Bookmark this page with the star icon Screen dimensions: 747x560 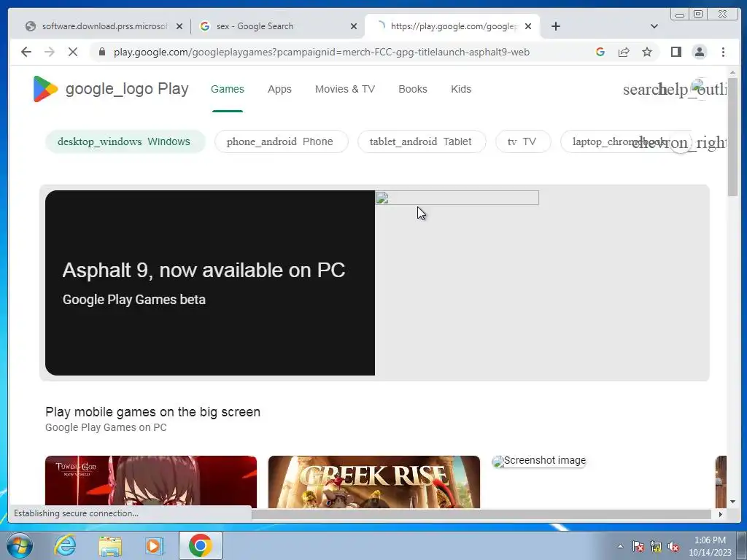(x=647, y=52)
